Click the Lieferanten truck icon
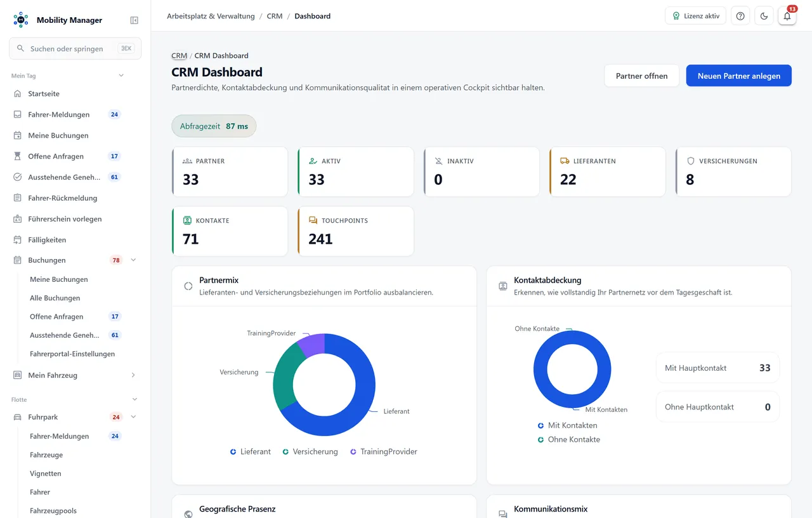The image size is (812, 518). (x=565, y=161)
